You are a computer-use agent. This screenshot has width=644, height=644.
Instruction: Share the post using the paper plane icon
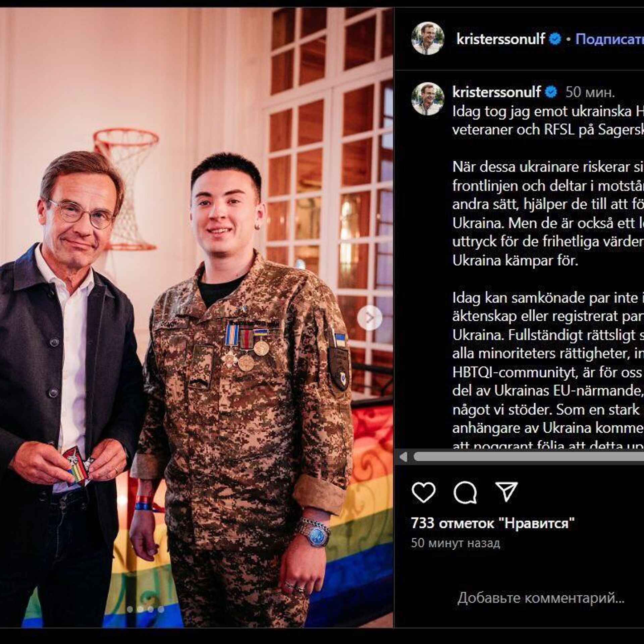pos(506,492)
